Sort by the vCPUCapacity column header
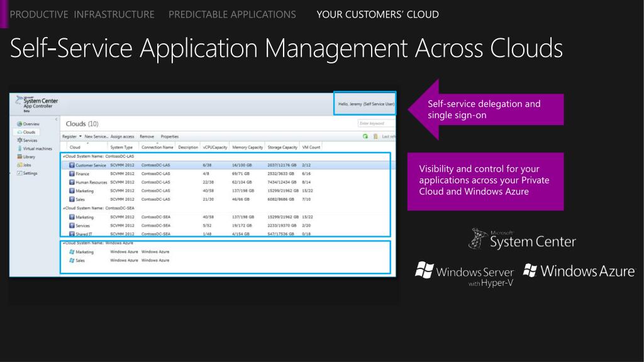Viewport: 644px width, 362px height. [215, 147]
